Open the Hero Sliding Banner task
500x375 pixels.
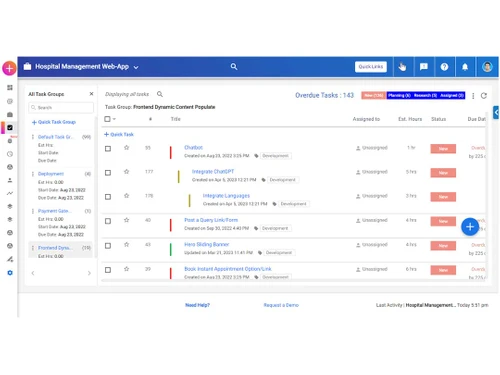(207, 244)
